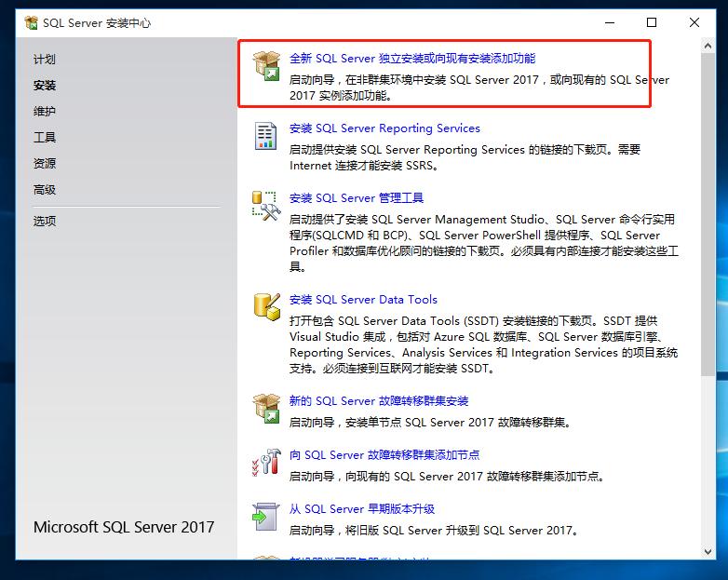Open 安装 SQL Server Reporting Services link
This screenshot has height=580, width=728.
point(384,128)
